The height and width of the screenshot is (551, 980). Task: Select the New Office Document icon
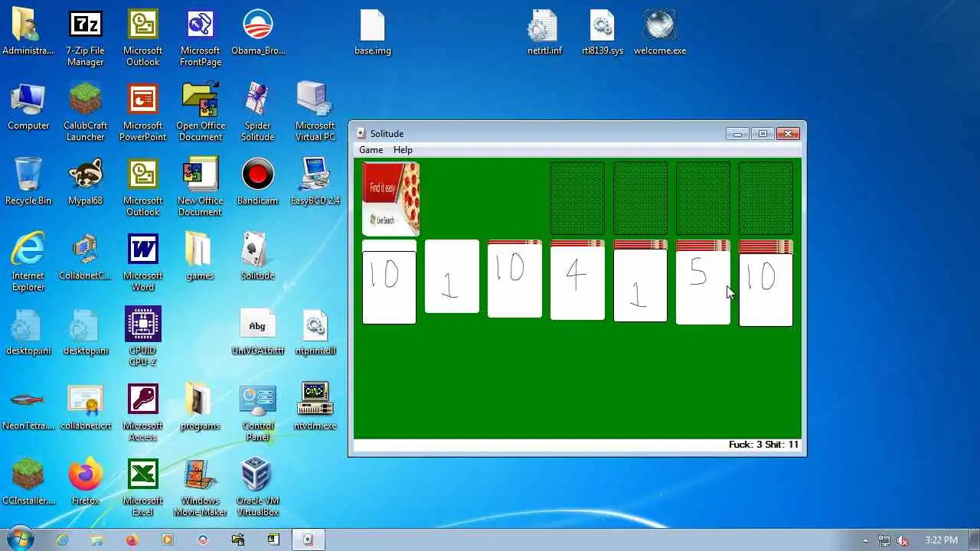201,187
